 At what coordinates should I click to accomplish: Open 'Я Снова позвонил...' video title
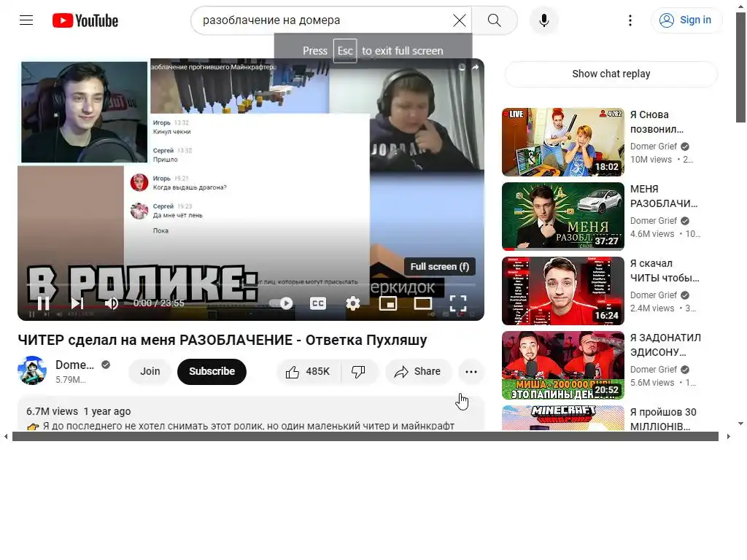pos(657,122)
